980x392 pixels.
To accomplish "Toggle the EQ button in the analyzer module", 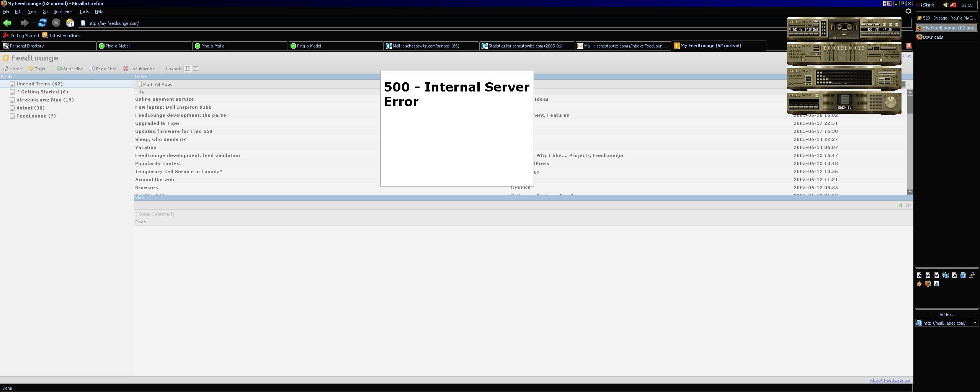I will pos(808,83).
